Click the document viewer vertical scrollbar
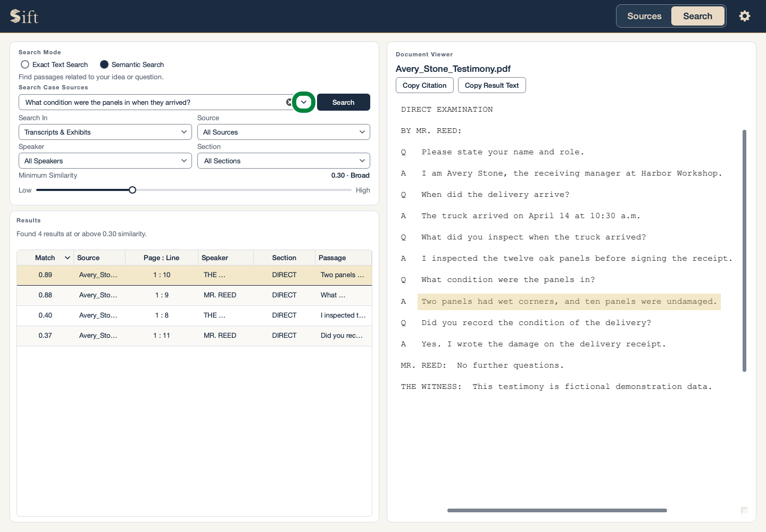Viewport: 766px width, 532px height. [744, 251]
